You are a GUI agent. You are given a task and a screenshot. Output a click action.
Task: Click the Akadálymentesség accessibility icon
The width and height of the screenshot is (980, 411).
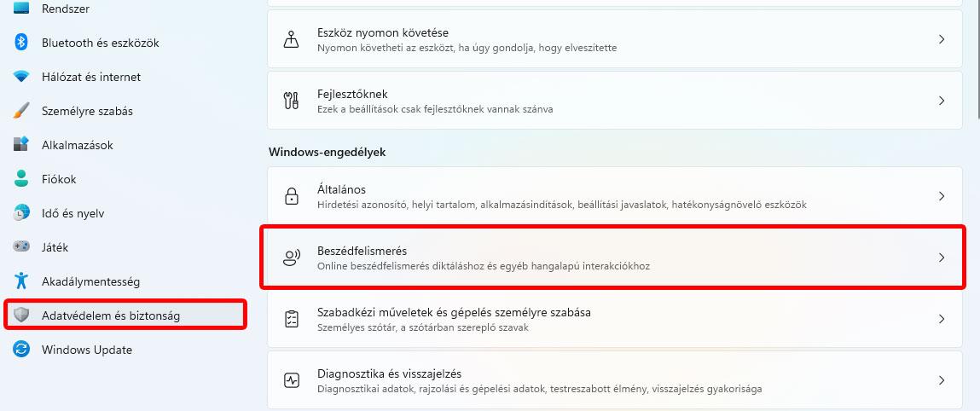(x=22, y=281)
